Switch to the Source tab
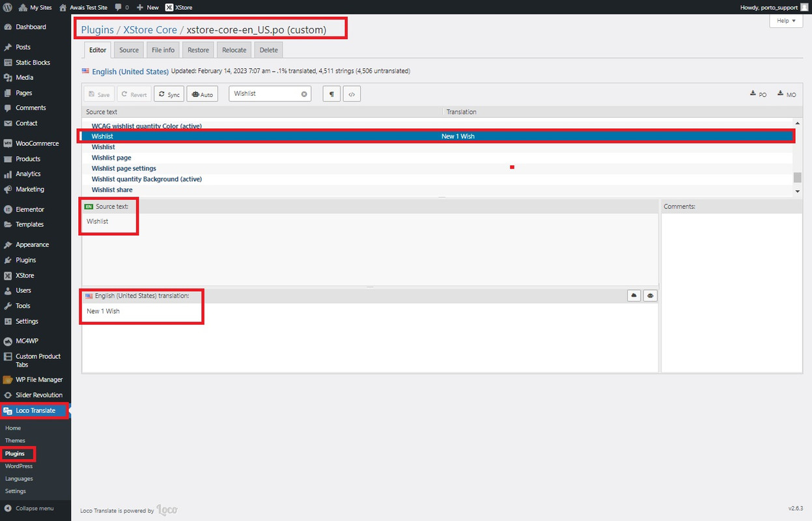Image resolution: width=812 pixels, height=521 pixels. coord(129,50)
